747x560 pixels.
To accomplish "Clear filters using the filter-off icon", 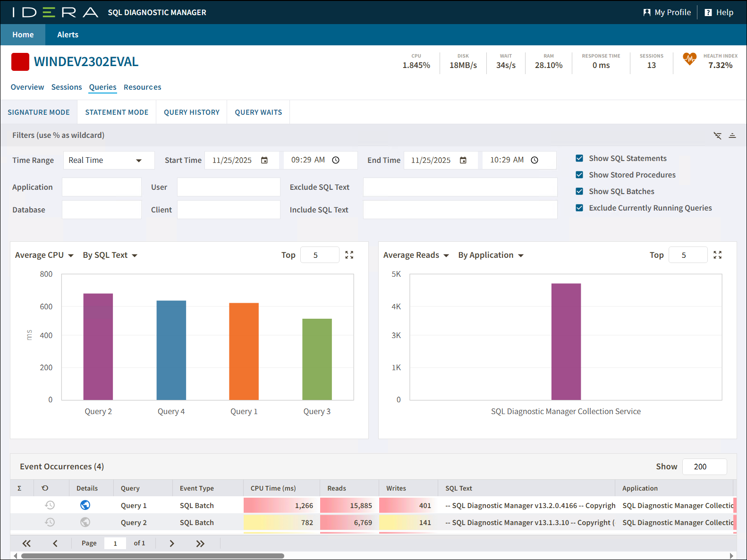I will tap(717, 136).
